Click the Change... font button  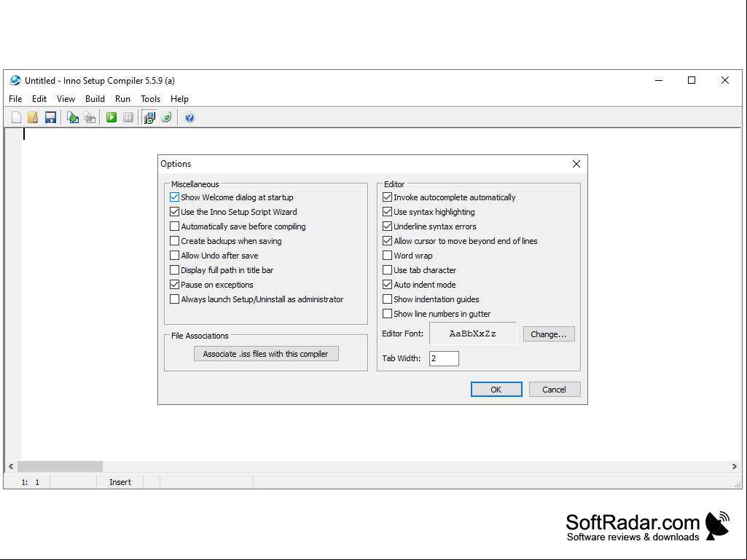[x=549, y=334]
